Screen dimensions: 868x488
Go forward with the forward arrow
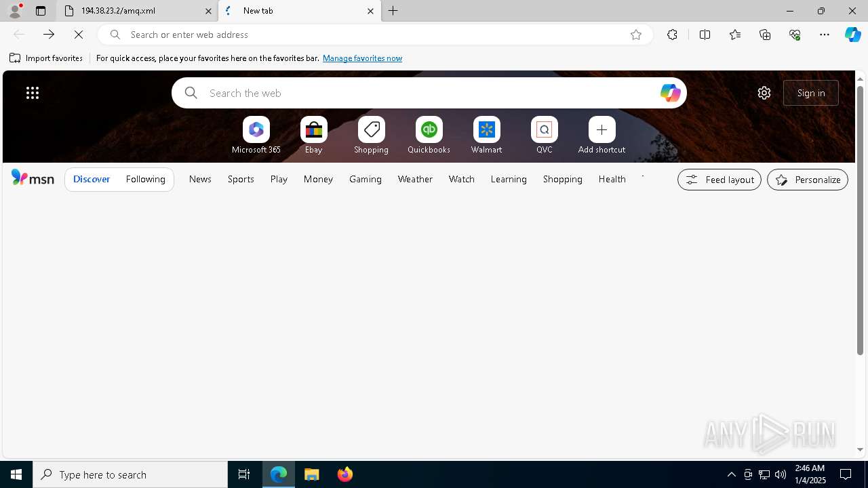coord(49,35)
